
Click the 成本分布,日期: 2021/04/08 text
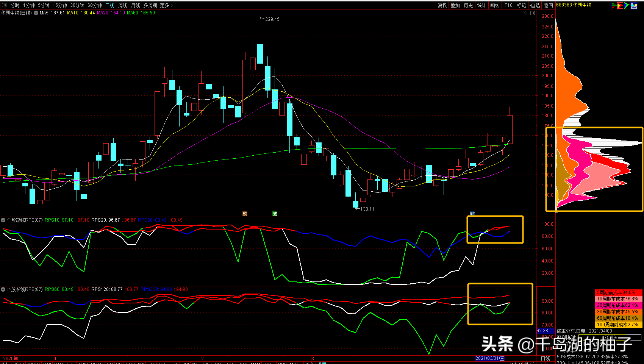click(x=584, y=331)
